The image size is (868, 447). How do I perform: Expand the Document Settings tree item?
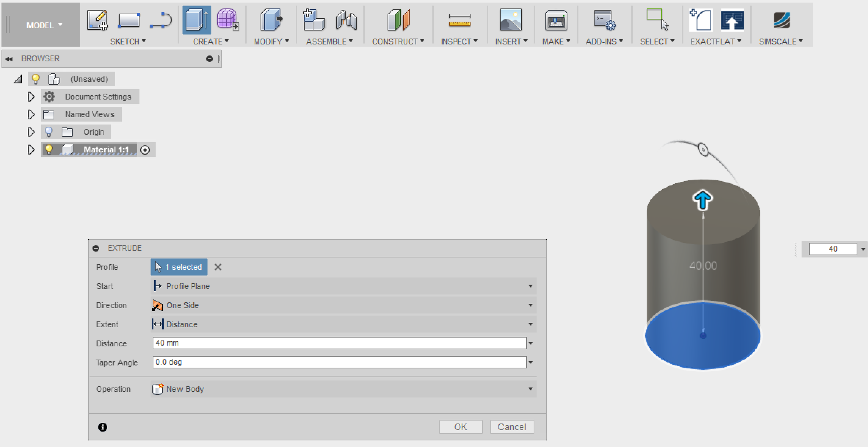[31, 96]
